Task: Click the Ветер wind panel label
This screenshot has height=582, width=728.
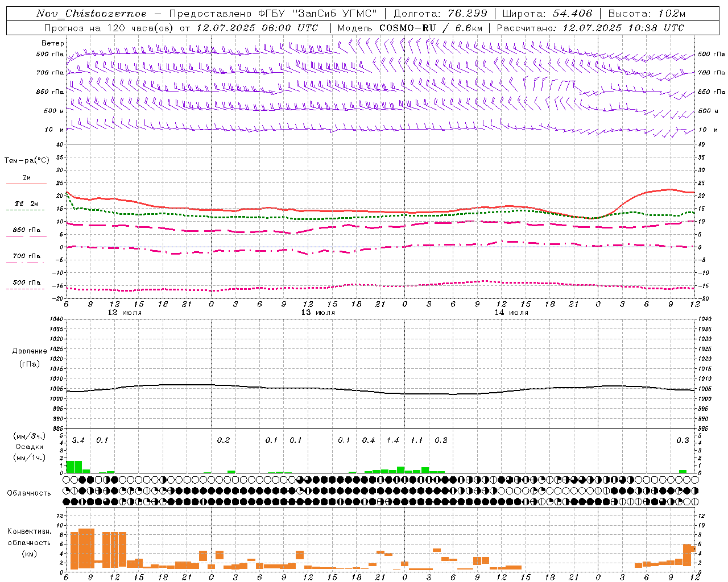Action: pos(53,43)
